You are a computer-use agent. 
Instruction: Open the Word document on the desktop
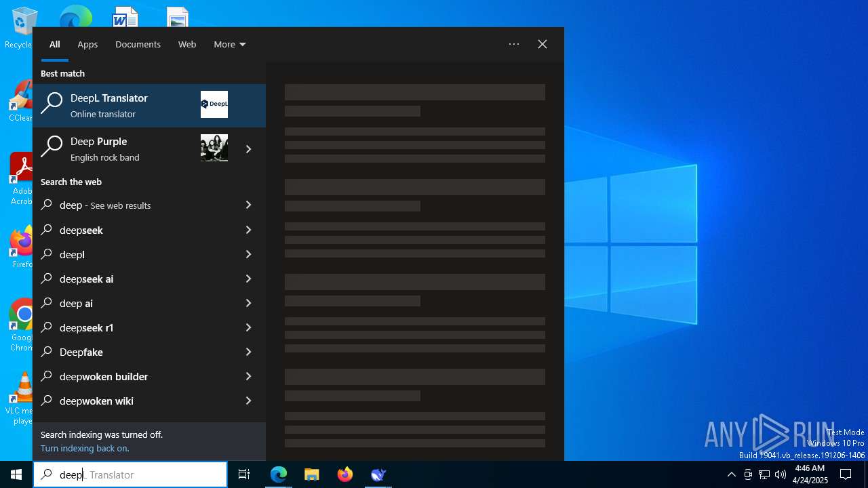click(125, 16)
